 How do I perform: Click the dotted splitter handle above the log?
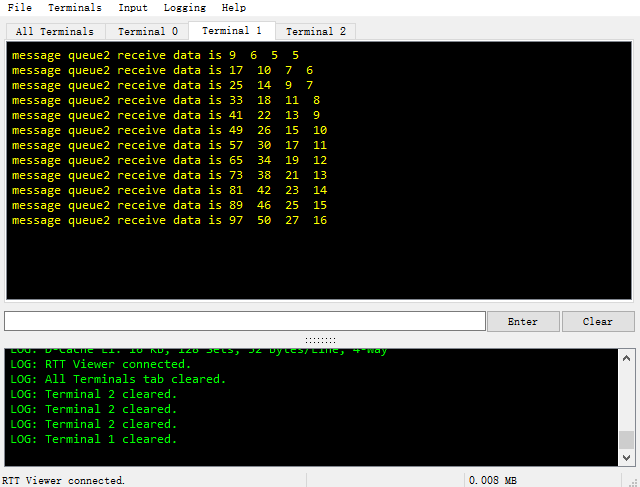320,340
